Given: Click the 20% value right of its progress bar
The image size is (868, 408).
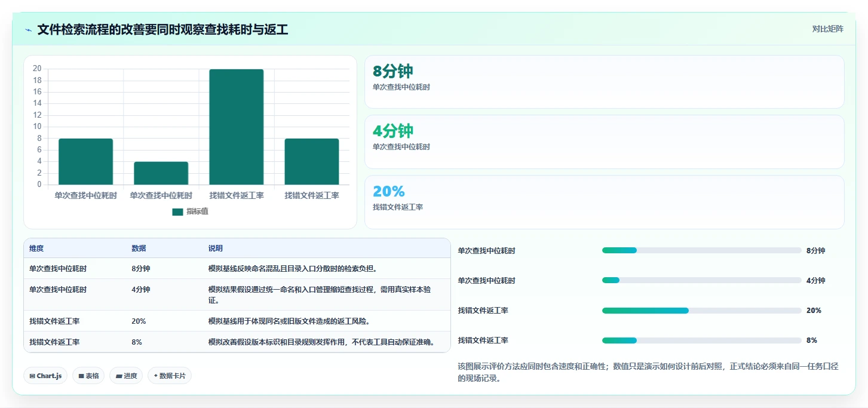Looking at the screenshot, I should click(x=814, y=311).
